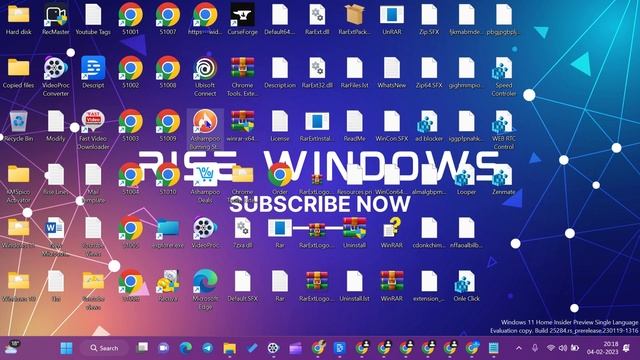
Task: Select the RarExt32.dll file
Action: click(317, 72)
